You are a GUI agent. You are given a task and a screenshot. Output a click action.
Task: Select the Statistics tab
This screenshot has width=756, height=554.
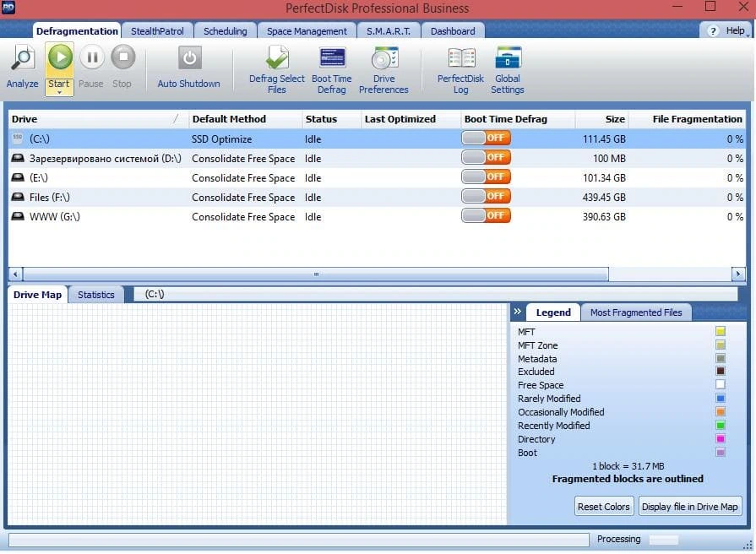pos(96,295)
